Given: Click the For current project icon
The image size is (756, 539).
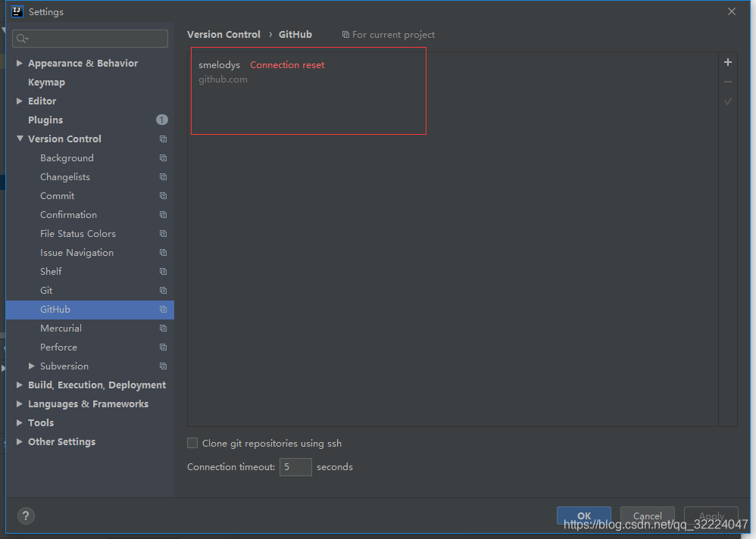Looking at the screenshot, I should 345,35.
